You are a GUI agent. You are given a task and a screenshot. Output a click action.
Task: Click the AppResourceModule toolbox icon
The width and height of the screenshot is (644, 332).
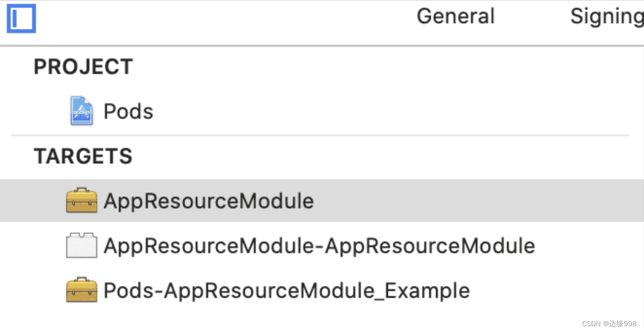pos(81,201)
